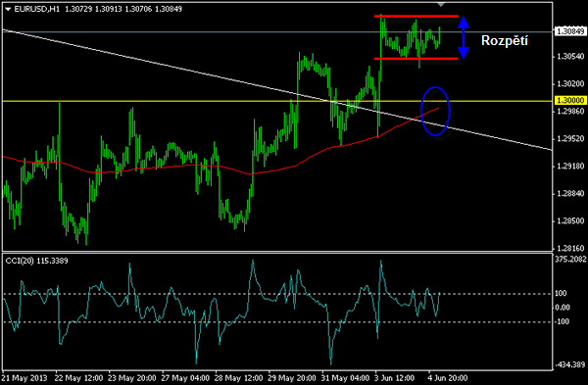Click the 23 May 20:00 time label
588x385 pixels.
[132, 378]
